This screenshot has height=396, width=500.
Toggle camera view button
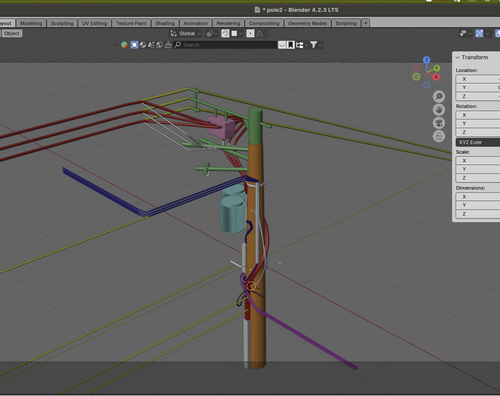[x=439, y=123]
